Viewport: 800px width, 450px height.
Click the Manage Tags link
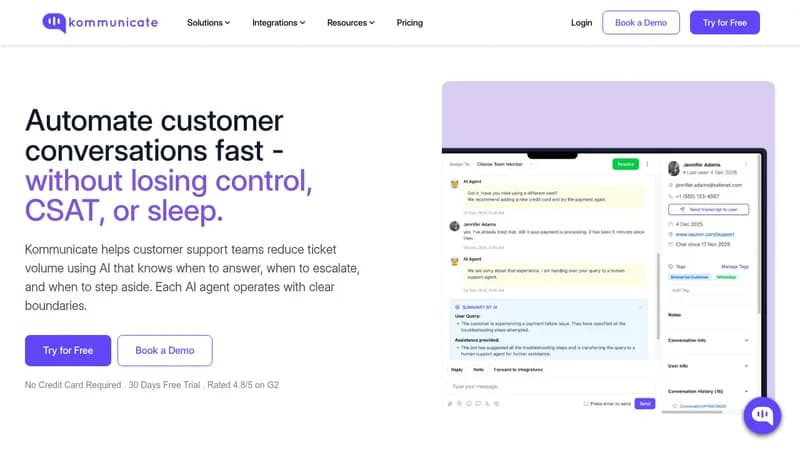point(735,266)
